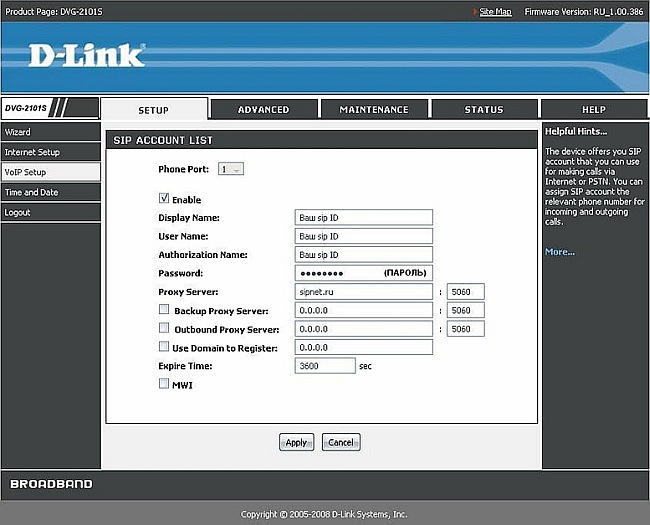
Task: Click Logout in the sidebar
Action: [x=50, y=212]
